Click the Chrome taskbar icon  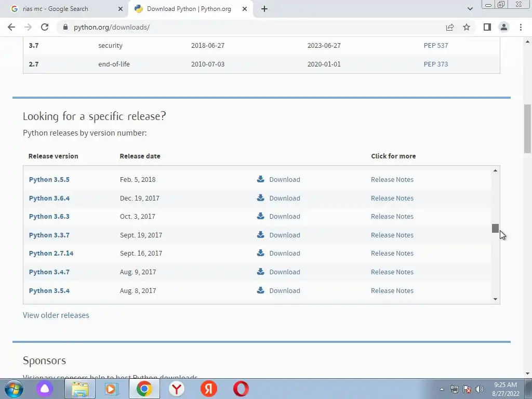pos(144,389)
